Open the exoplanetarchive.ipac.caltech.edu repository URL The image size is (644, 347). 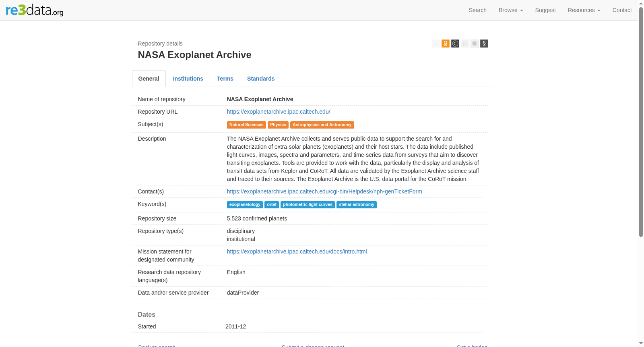[279, 112]
